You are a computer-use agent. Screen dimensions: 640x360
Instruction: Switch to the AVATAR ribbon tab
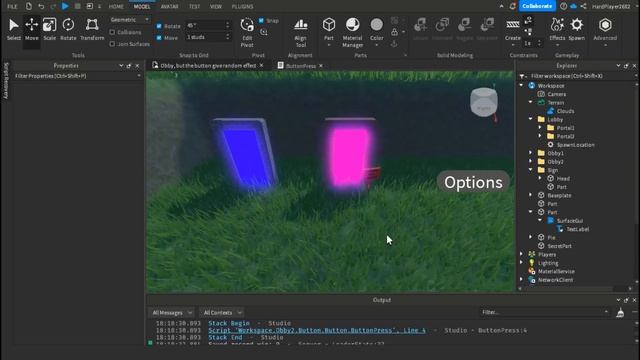point(169,7)
